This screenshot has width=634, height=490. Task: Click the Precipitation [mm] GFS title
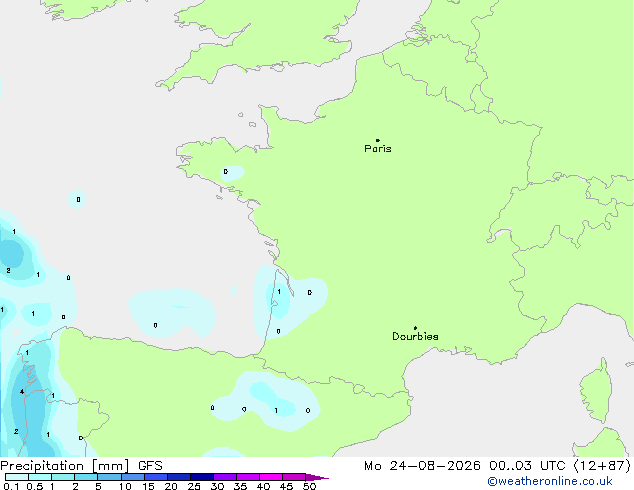(81, 466)
